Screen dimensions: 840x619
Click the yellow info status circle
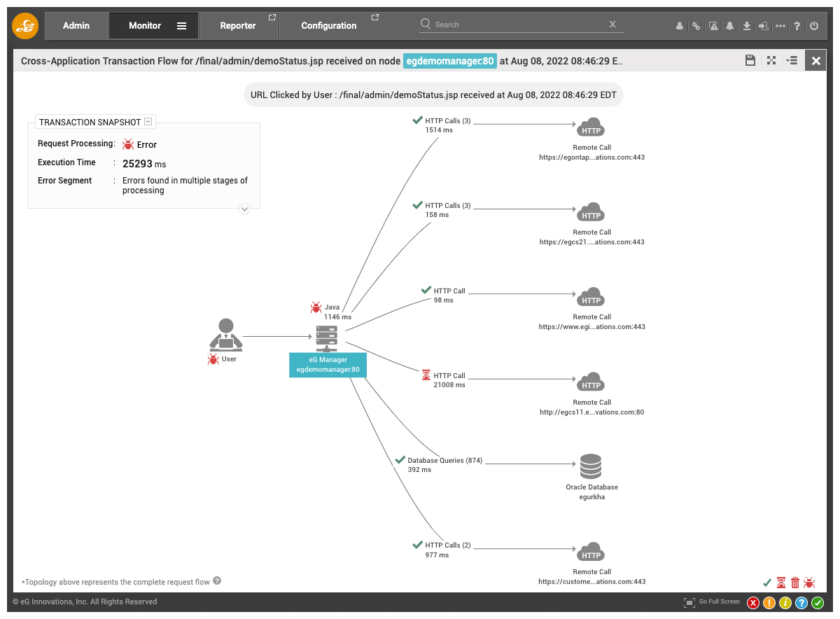785,602
